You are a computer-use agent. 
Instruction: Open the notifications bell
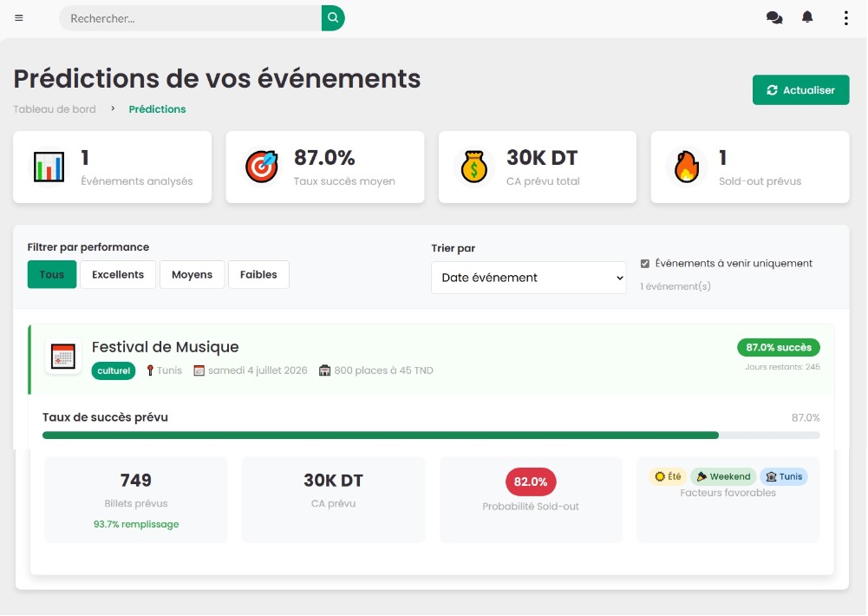[807, 17]
